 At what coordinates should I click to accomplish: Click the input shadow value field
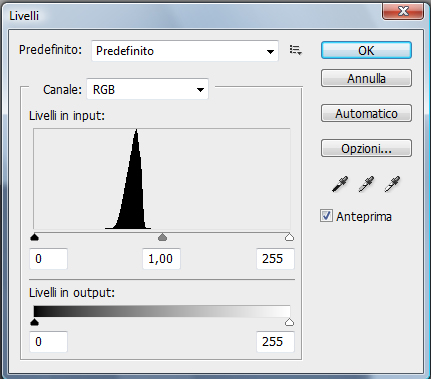pos(49,259)
